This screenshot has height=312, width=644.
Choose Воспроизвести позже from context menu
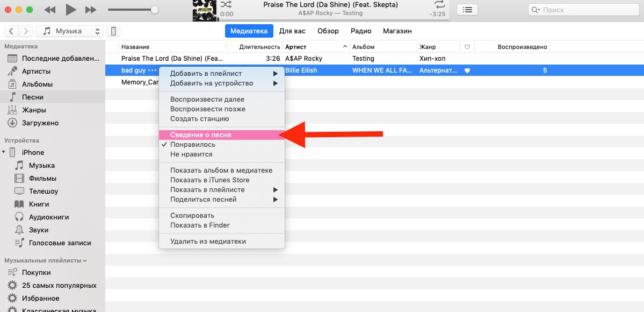(222, 109)
